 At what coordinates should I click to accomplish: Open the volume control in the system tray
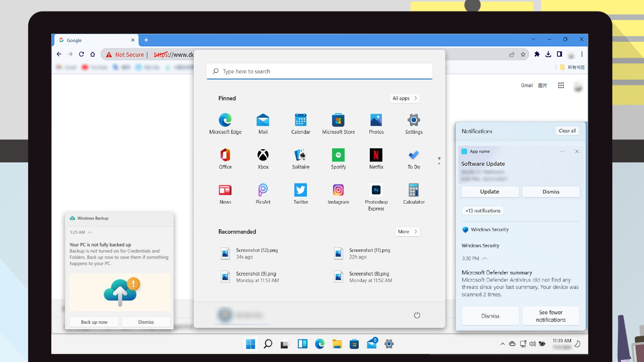533,344
